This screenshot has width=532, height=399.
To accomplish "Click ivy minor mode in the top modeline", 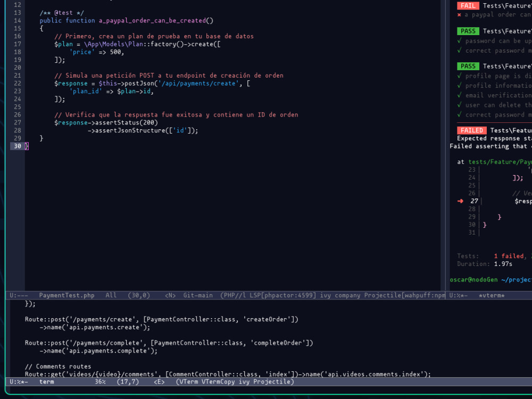I will 326,295.
